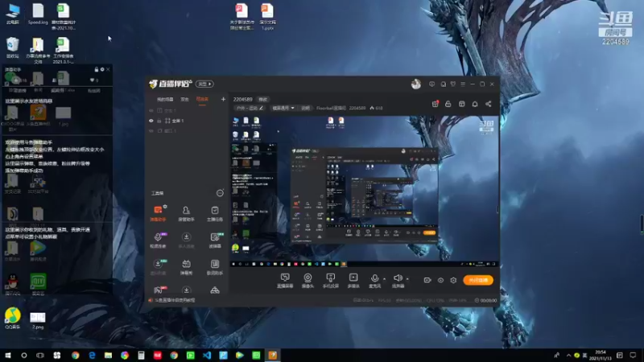644x362 pixels.
Task: Select the QQ音乐 desktop shortcut
Action: [13, 319]
